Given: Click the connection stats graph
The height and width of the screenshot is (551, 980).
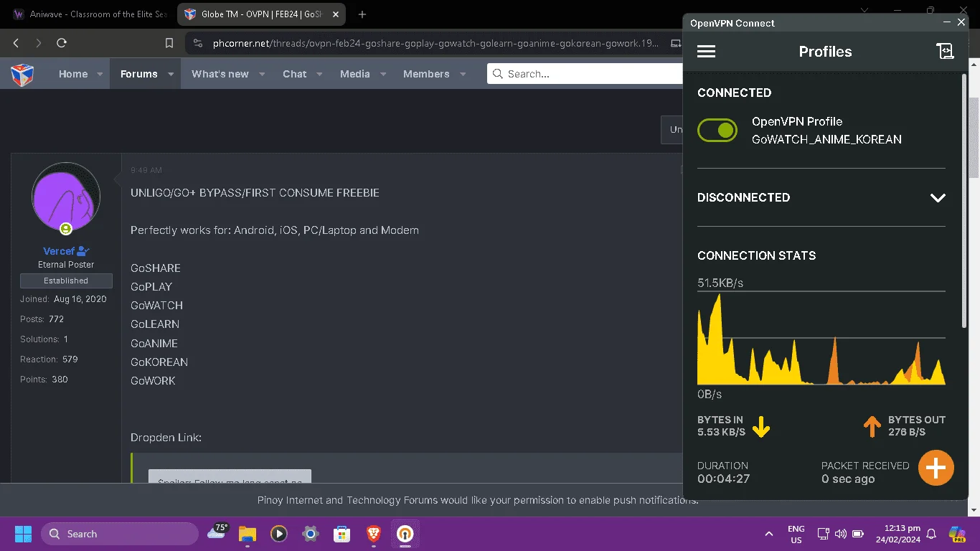Looking at the screenshot, I should pyautogui.click(x=821, y=338).
